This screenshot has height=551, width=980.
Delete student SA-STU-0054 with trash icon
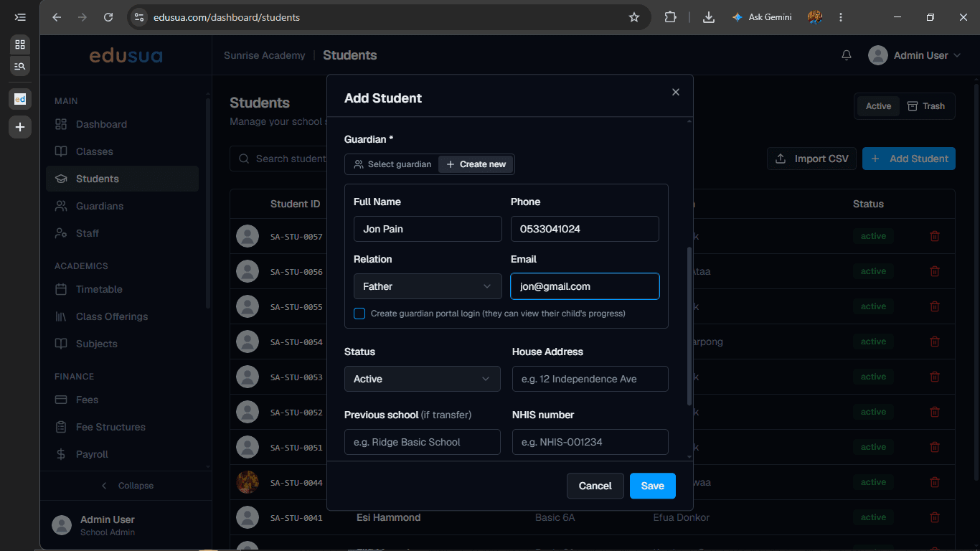coord(935,342)
